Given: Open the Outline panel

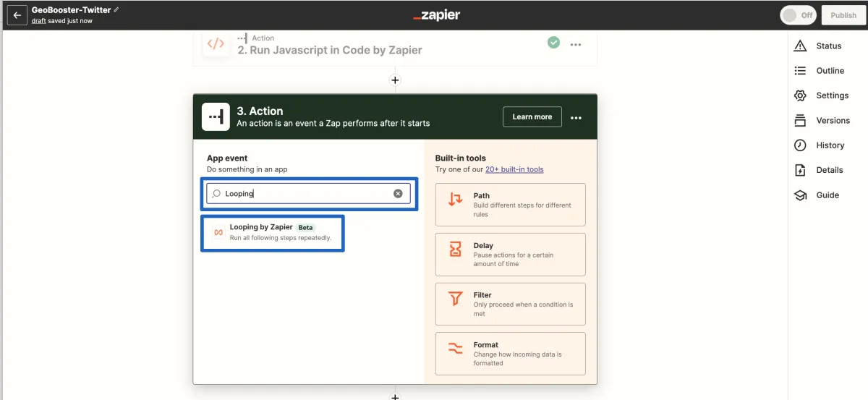Looking at the screenshot, I should coord(828,71).
